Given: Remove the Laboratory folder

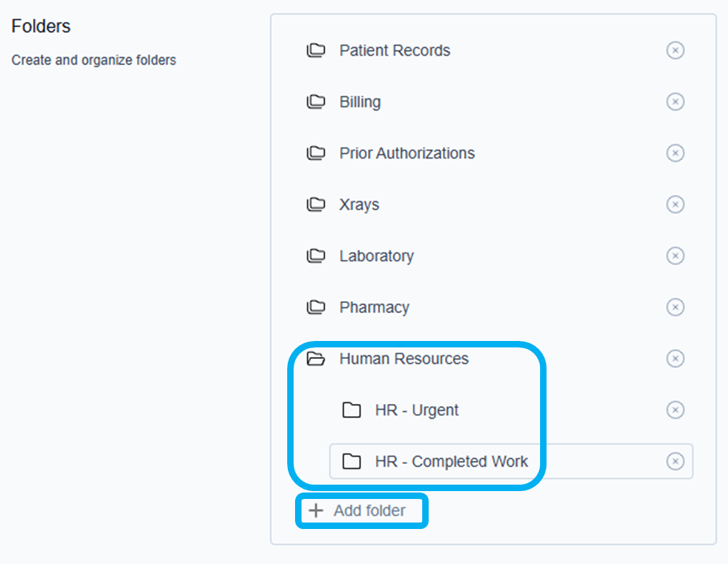Looking at the screenshot, I should [x=675, y=256].
